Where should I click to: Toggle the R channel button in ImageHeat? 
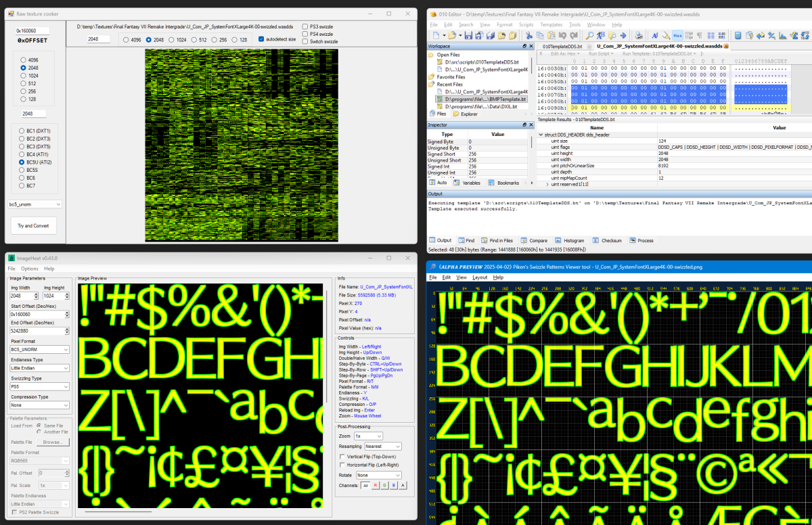pyautogui.click(x=376, y=485)
